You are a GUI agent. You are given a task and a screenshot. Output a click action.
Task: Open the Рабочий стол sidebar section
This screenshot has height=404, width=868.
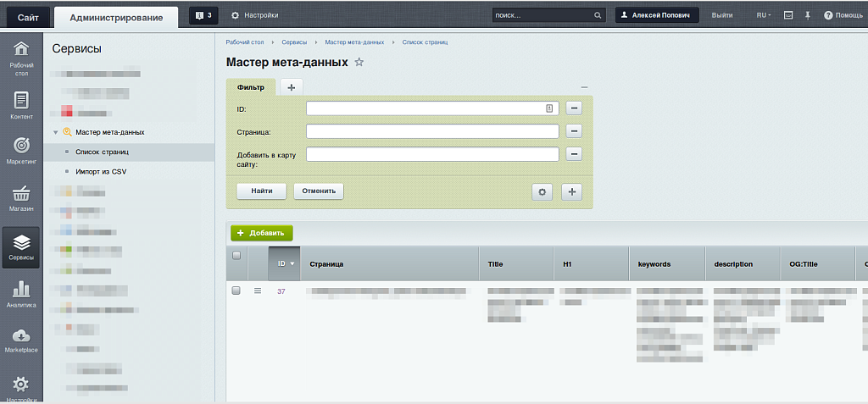pos(21,57)
